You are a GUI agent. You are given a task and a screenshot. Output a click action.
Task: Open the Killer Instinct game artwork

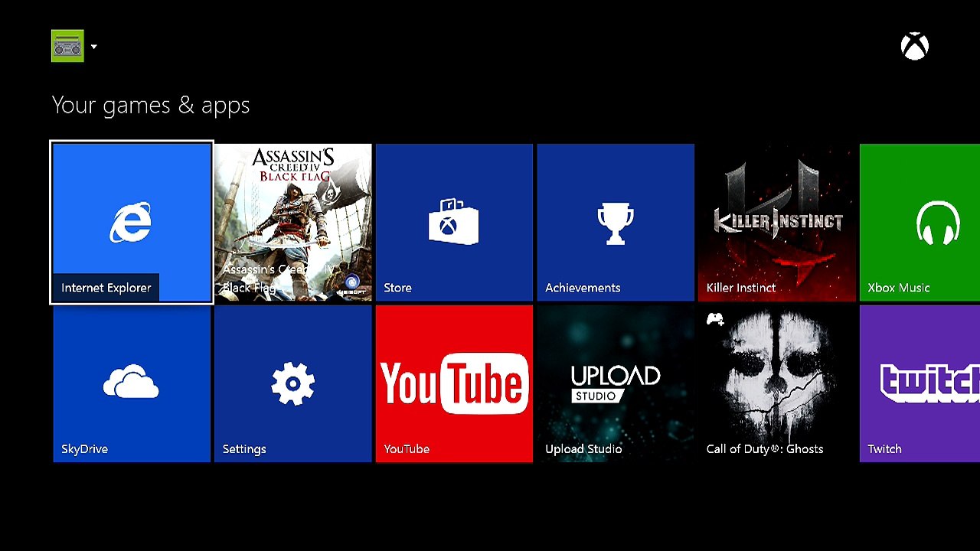click(777, 223)
